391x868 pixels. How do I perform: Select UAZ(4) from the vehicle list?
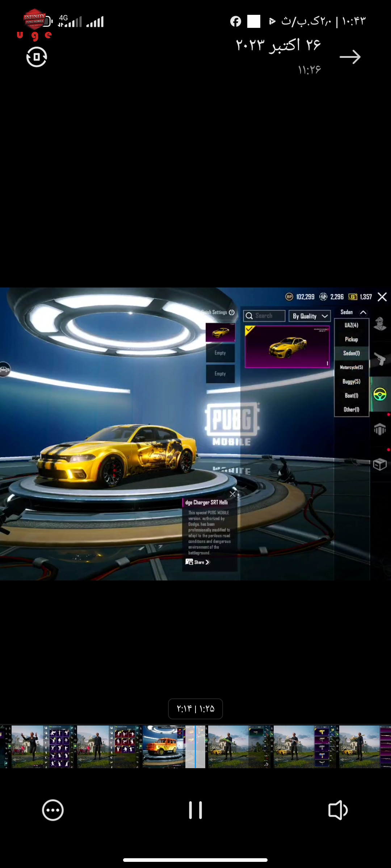pos(352,325)
